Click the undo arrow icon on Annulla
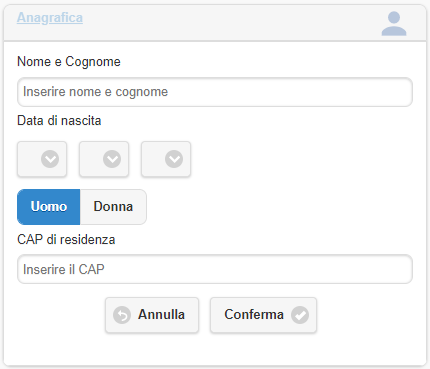430x369 pixels. pos(122,315)
